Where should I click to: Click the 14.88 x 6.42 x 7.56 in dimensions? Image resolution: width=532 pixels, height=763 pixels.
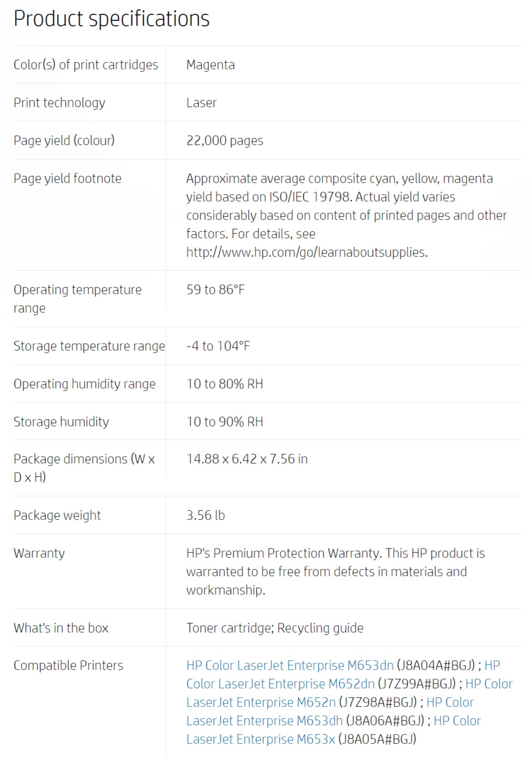(x=247, y=459)
